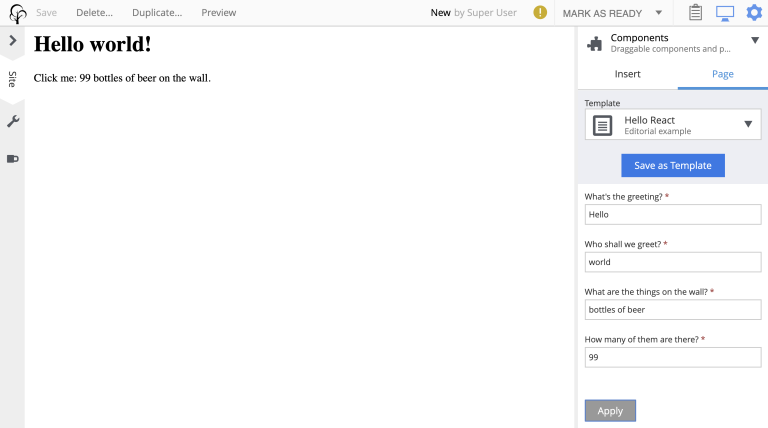768x428 pixels.
Task: Expand the Components panel dropdown
Action: [x=754, y=41]
